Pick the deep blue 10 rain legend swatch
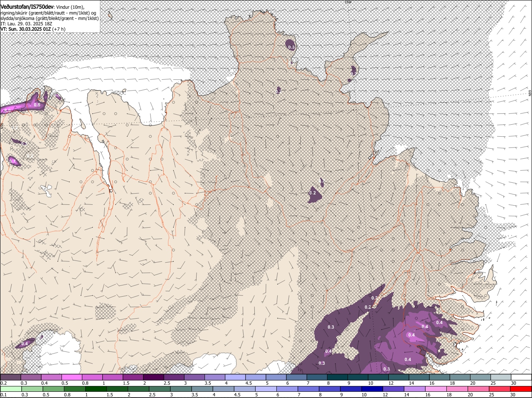Image resolution: width=532 pixels, height=398 pixels. 372,389
